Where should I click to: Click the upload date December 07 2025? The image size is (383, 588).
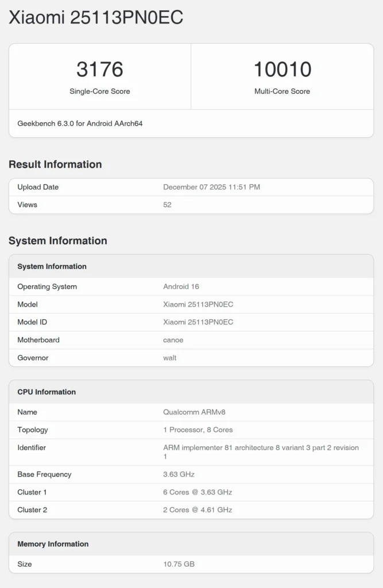tap(211, 187)
